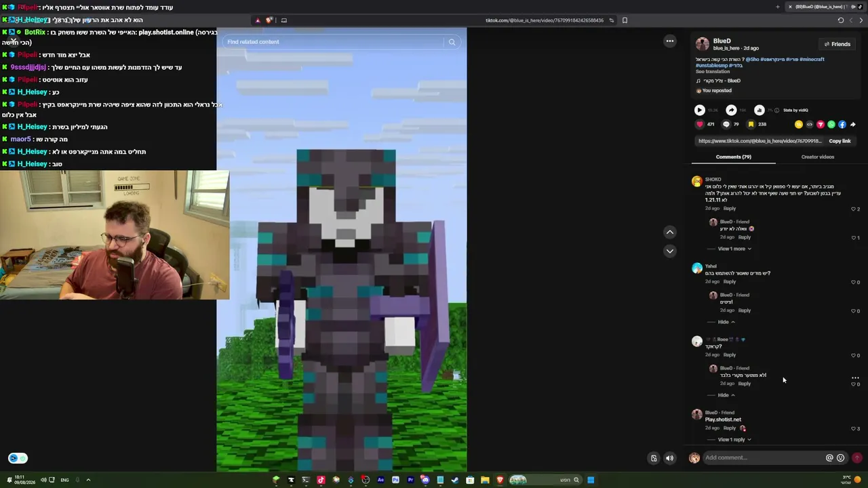Copy the TikTok video link

840,141
